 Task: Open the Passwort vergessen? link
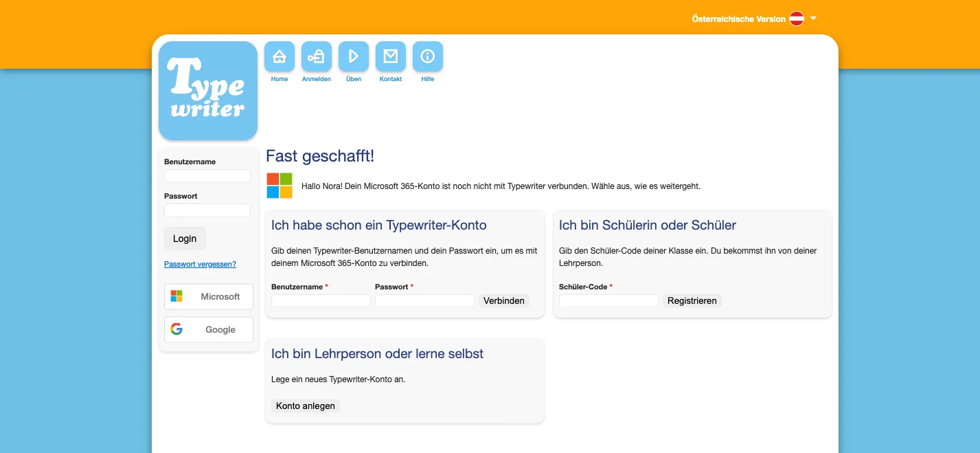pos(200,264)
